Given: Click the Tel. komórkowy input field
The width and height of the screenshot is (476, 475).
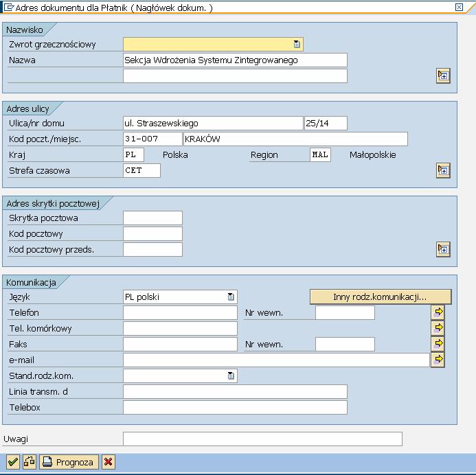Looking at the screenshot, I should click(180, 328).
